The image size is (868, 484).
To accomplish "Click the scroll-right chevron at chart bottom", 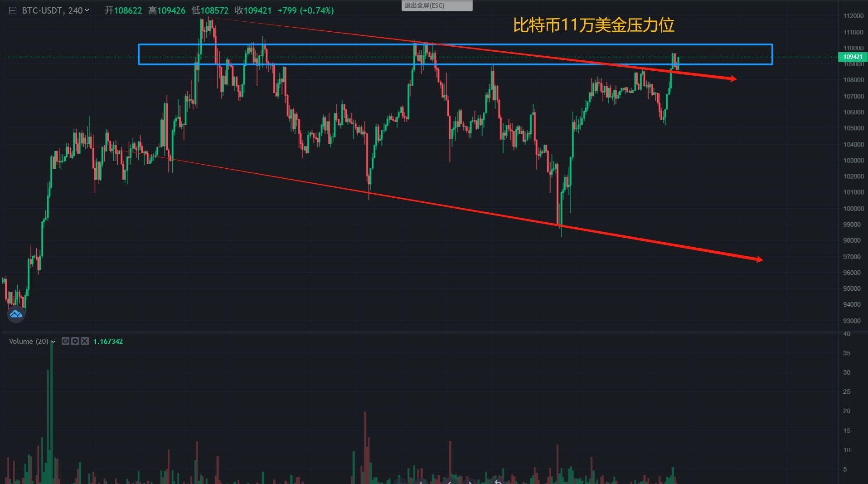I will point(470,482).
